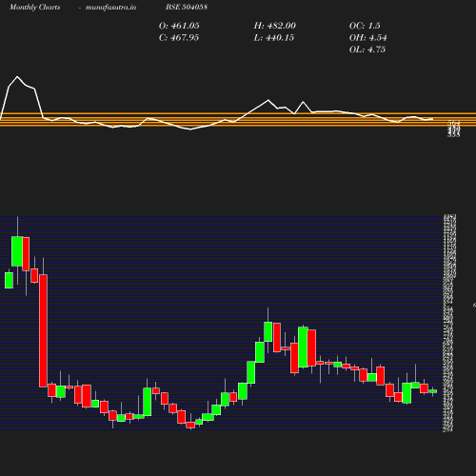Click the 'OH: 4.54' value
Viewport: 476px width, 476px height.
click(368, 38)
